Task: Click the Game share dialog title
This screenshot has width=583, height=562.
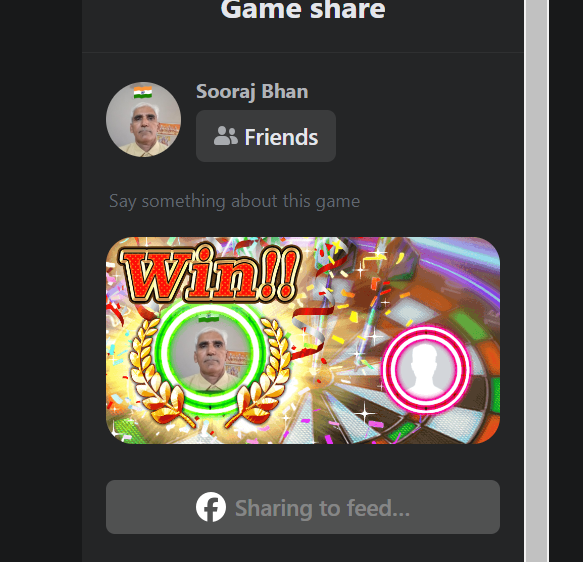Action: tap(303, 9)
